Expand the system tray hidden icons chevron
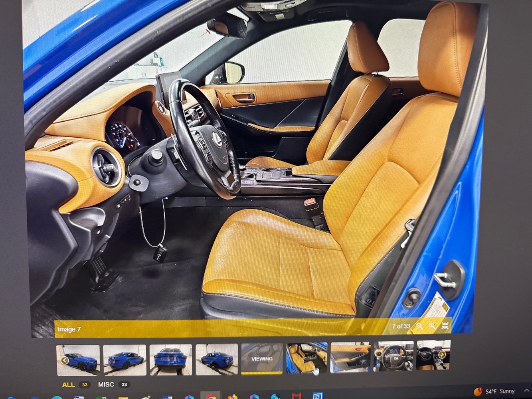Viewport: 532px width, 399px height. click(x=527, y=390)
